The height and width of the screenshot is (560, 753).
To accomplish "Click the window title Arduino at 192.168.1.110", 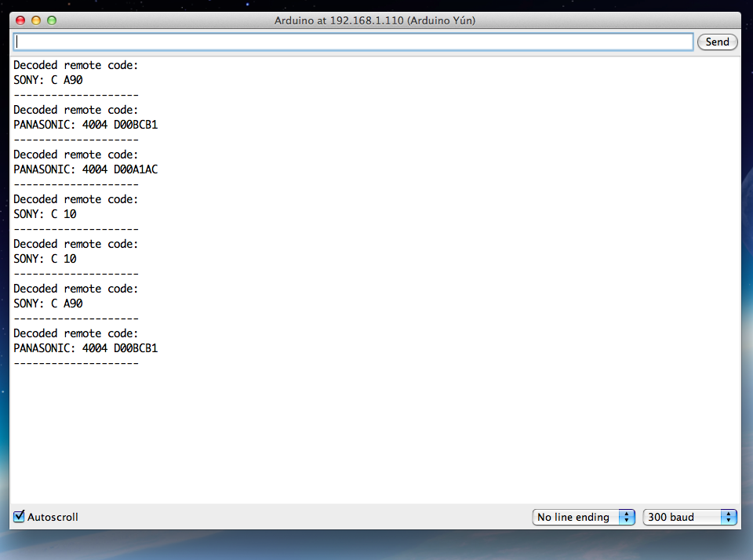I will tap(375, 20).
